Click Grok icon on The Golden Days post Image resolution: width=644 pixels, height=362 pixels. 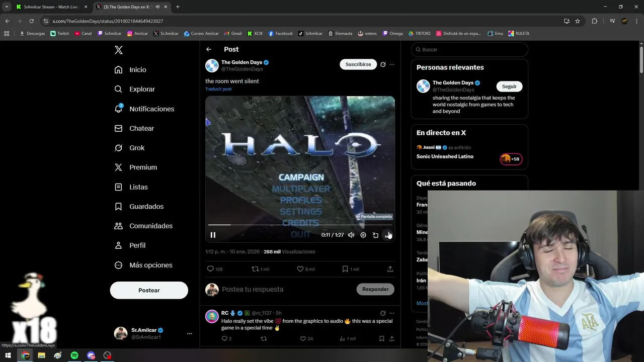383,64
